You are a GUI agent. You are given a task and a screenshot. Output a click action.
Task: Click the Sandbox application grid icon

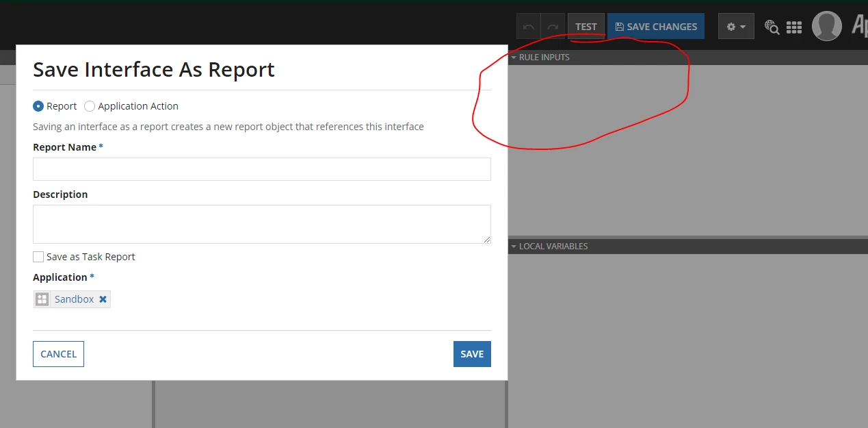42,299
